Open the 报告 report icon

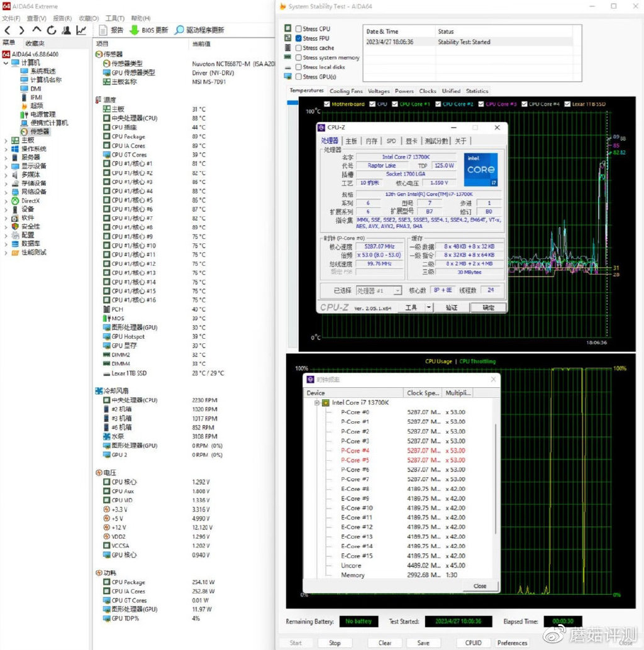pos(103,30)
